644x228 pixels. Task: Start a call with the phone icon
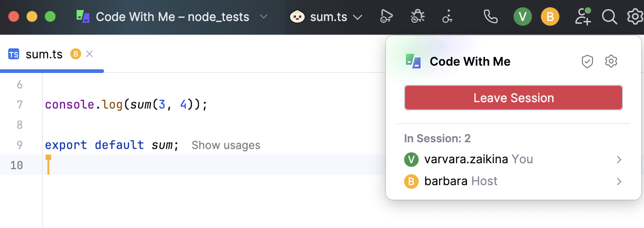click(x=490, y=17)
